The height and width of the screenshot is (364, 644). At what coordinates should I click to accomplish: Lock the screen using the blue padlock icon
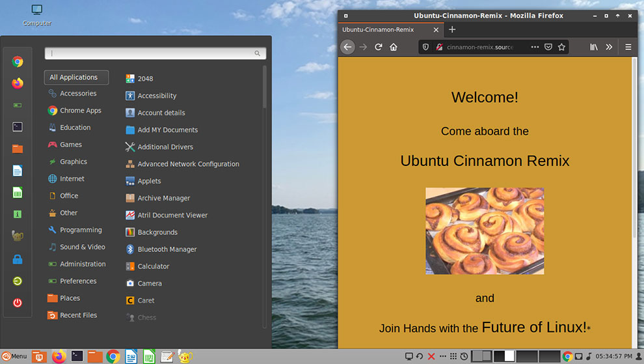point(18,259)
